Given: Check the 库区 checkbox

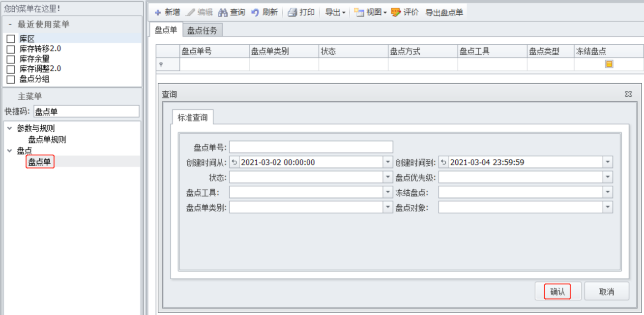Looking at the screenshot, I should click(x=11, y=39).
